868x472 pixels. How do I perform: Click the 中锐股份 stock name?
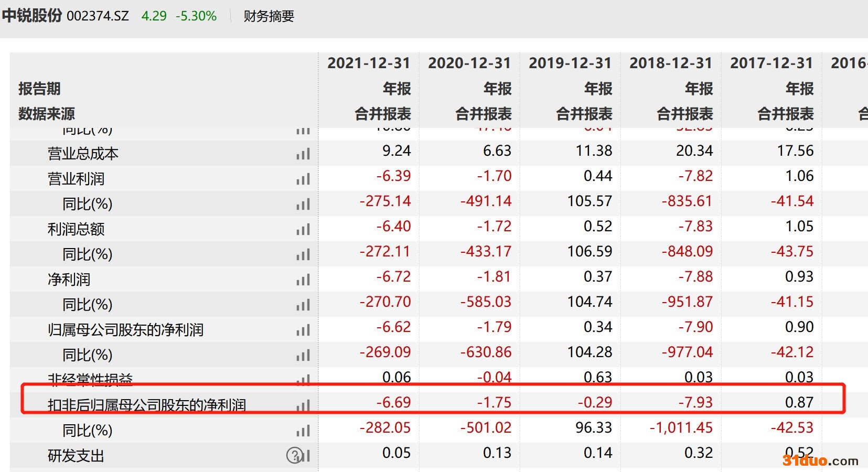(32, 16)
